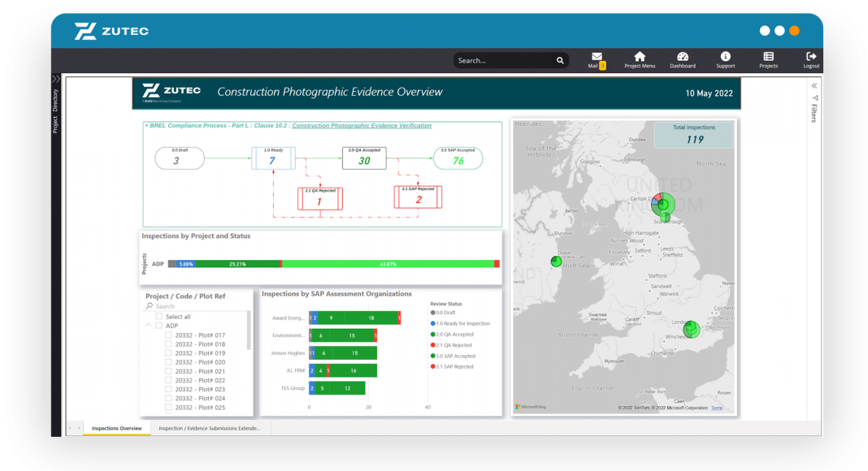Switch to Inspection / Evidence Submissions tab

(210, 428)
